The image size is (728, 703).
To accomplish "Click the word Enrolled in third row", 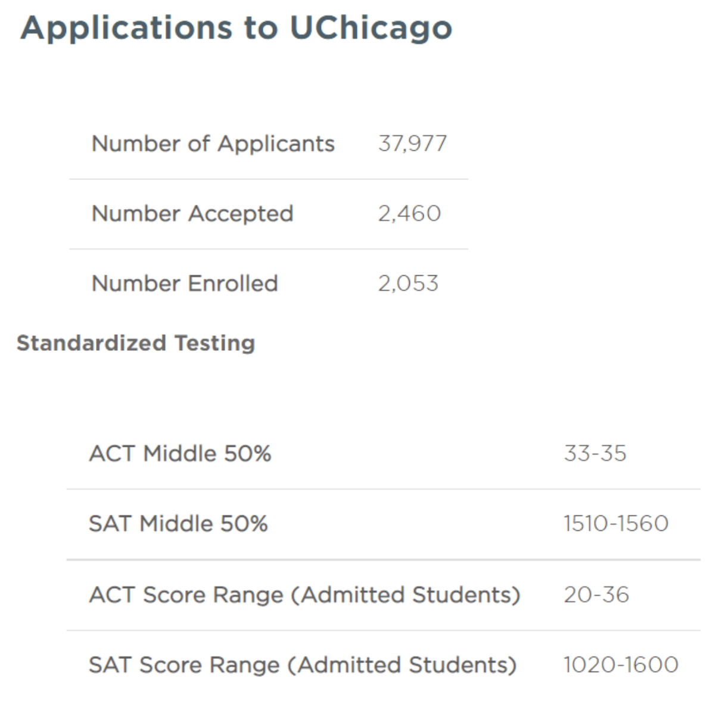I will click(232, 283).
